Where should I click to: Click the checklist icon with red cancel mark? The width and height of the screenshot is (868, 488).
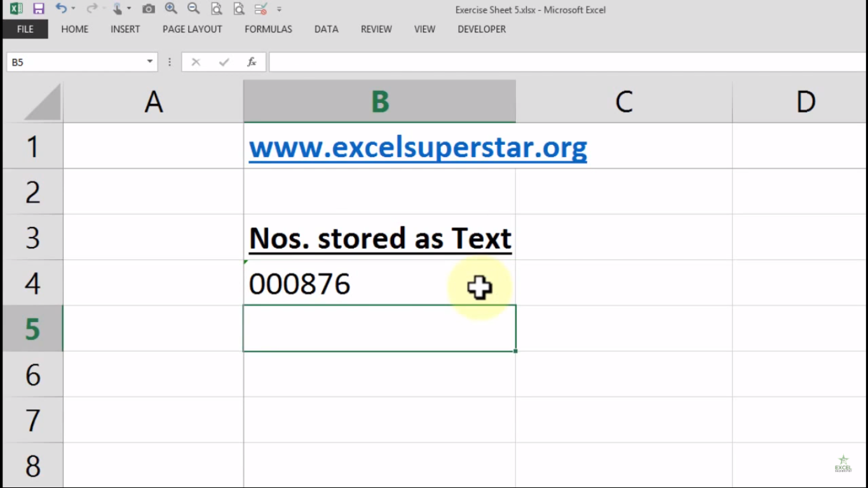tap(261, 9)
